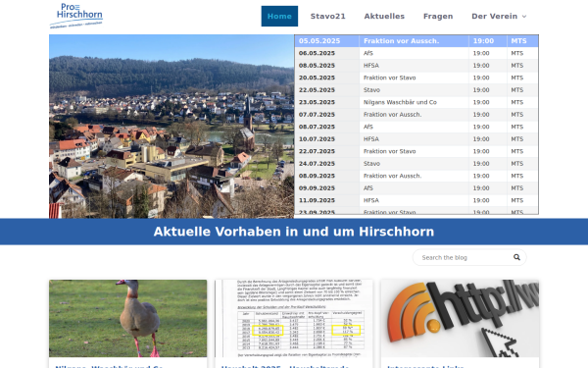Click the search magnifier icon

(x=516, y=257)
